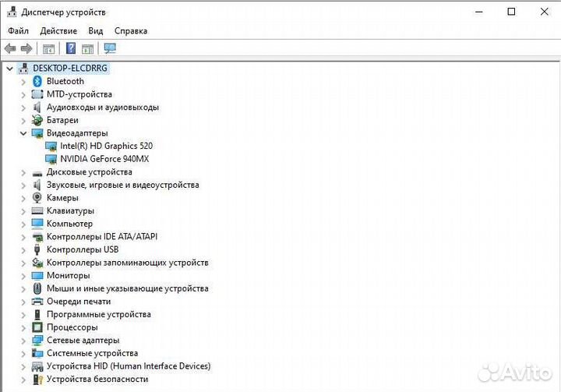
Task: Click the properties panel toolbar icon
Action: pos(87,48)
